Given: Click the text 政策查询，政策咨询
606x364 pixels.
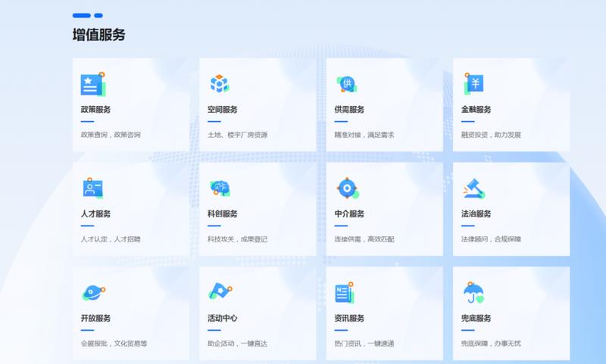Looking at the screenshot, I should [111, 135].
